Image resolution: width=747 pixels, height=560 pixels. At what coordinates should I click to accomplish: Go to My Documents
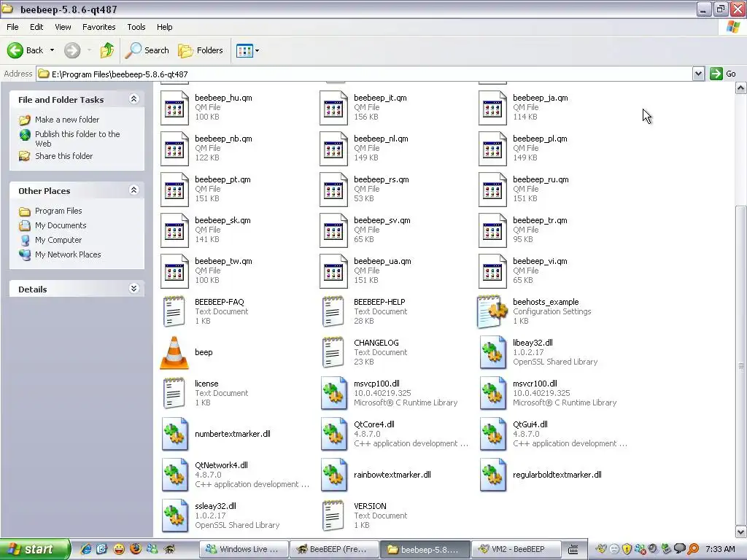(61, 225)
